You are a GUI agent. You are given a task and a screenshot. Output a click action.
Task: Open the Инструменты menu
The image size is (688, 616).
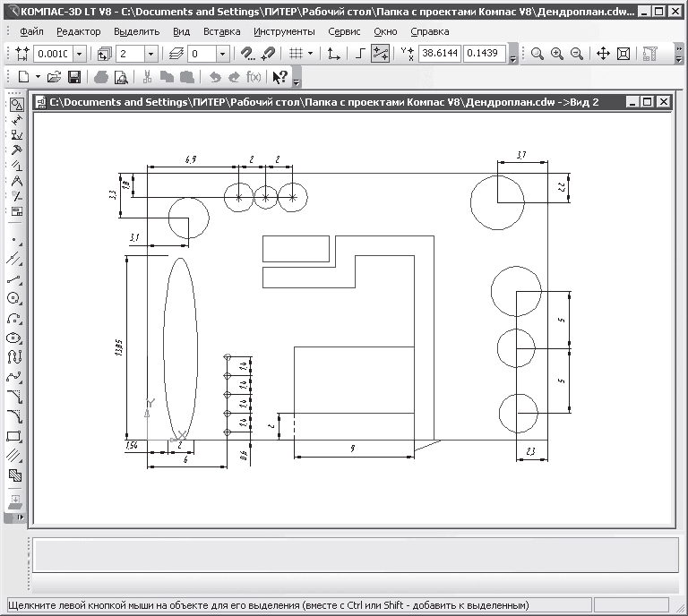pos(278,31)
